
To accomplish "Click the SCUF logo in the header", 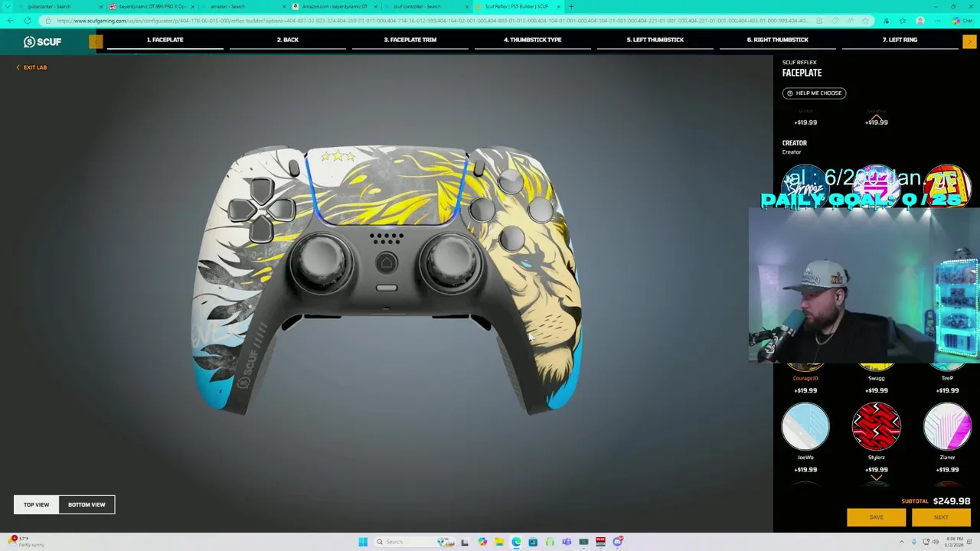I will (x=42, y=41).
